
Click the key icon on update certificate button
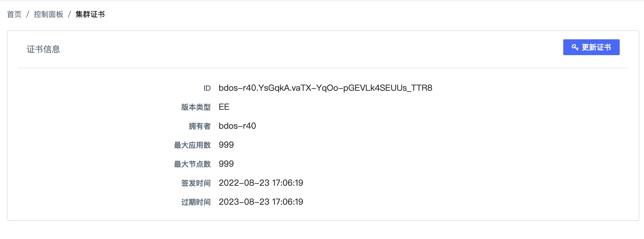tap(575, 47)
